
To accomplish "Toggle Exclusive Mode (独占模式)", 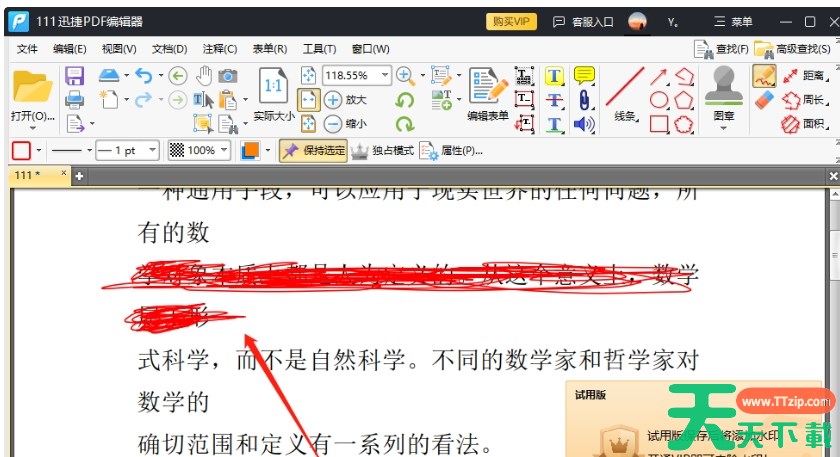I will (382, 151).
